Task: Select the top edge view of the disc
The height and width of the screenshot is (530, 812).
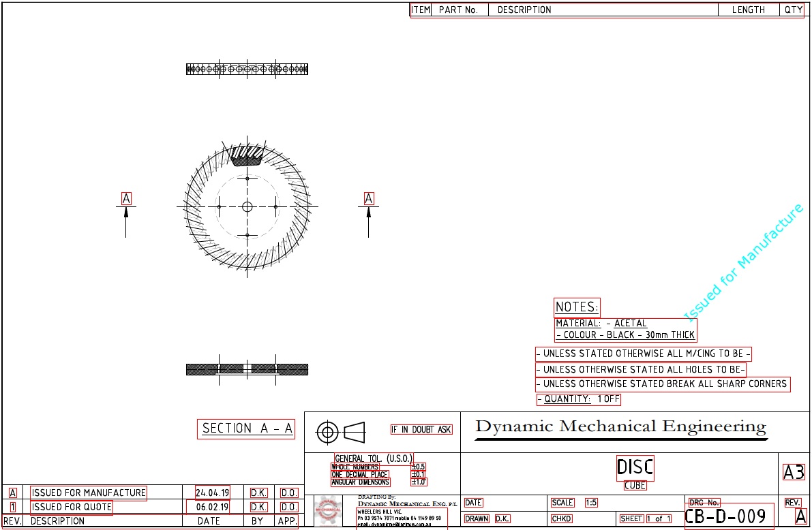Action: [x=247, y=69]
